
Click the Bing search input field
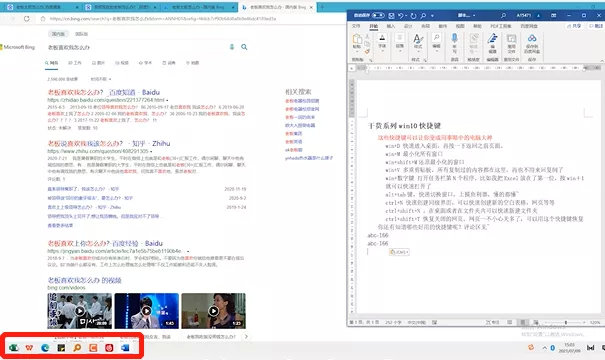(137, 47)
